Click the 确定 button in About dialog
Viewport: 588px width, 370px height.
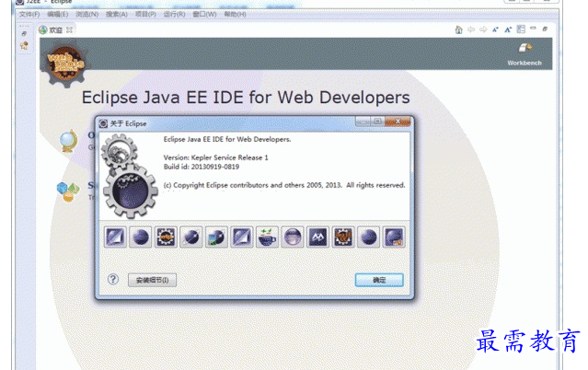point(379,280)
